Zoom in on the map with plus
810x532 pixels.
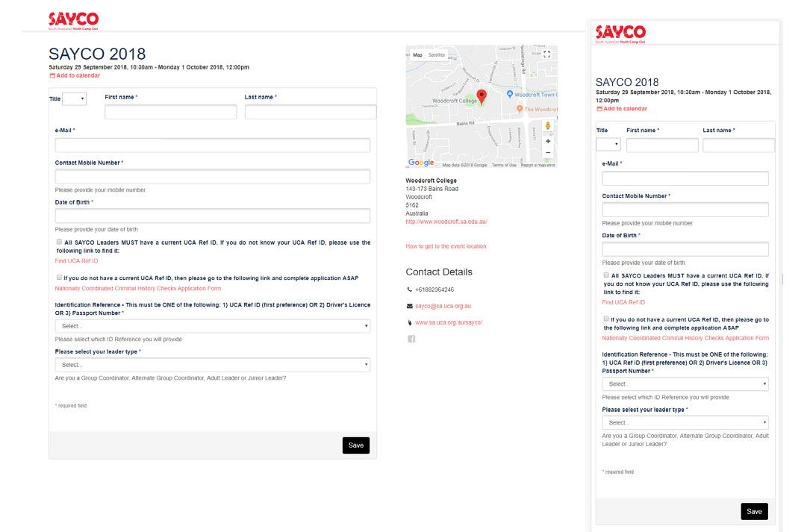(x=547, y=141)
